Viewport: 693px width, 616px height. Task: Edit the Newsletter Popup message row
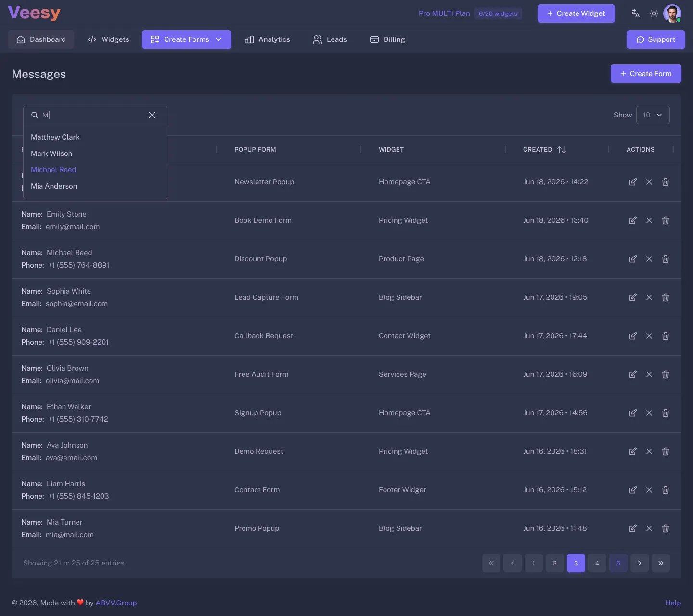click(x=633, y=182)
